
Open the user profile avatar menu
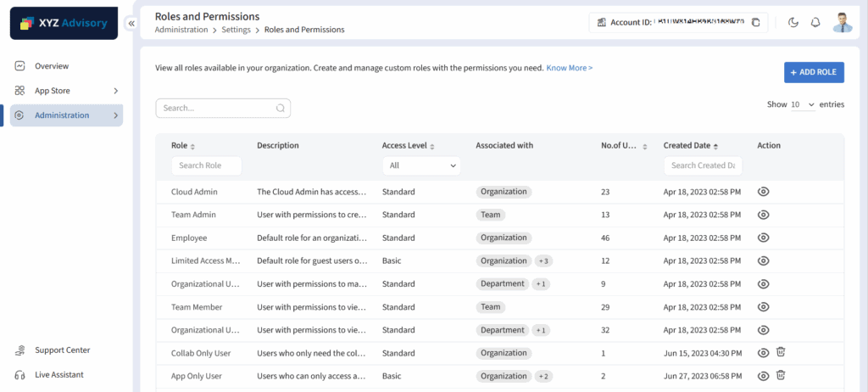(842, 22)
